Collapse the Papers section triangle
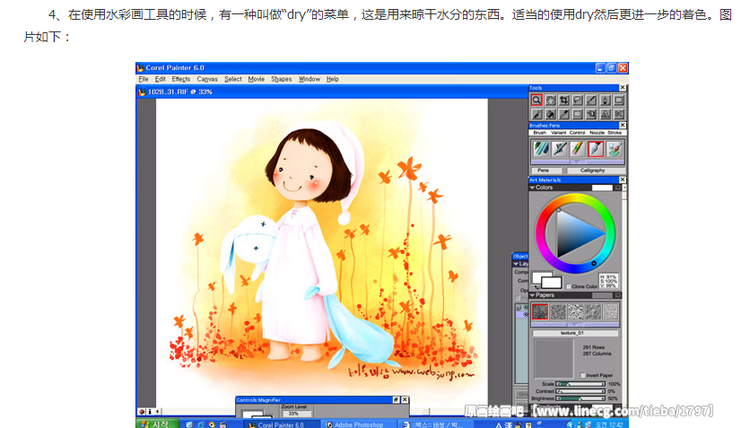 tap(532, 295)
